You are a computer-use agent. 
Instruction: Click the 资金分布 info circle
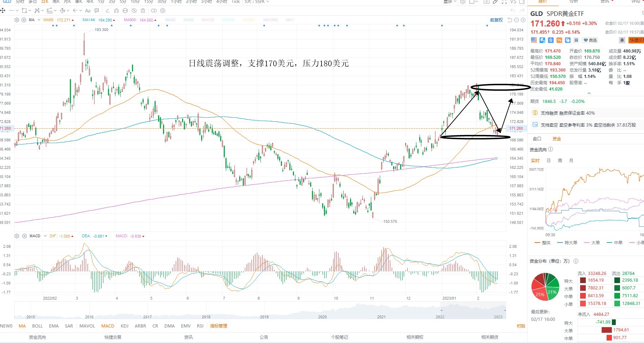click(x=576, y=261)
